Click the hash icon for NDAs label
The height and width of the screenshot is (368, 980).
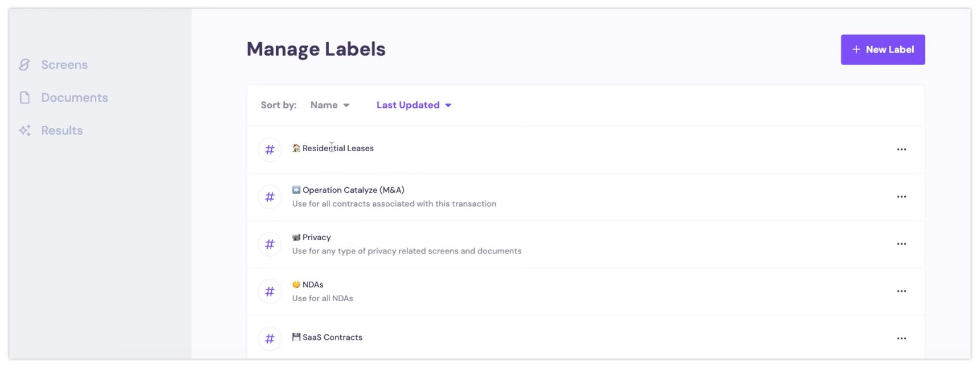(x=269, y=292)
